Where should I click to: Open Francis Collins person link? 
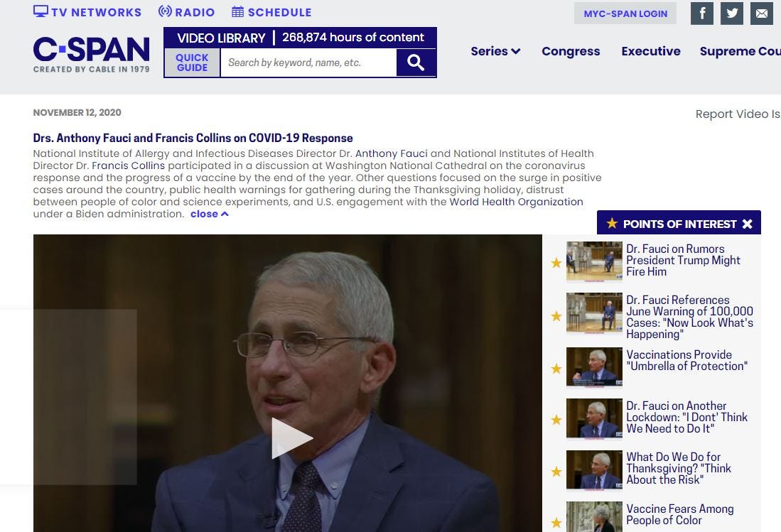(x=128, y=165)
